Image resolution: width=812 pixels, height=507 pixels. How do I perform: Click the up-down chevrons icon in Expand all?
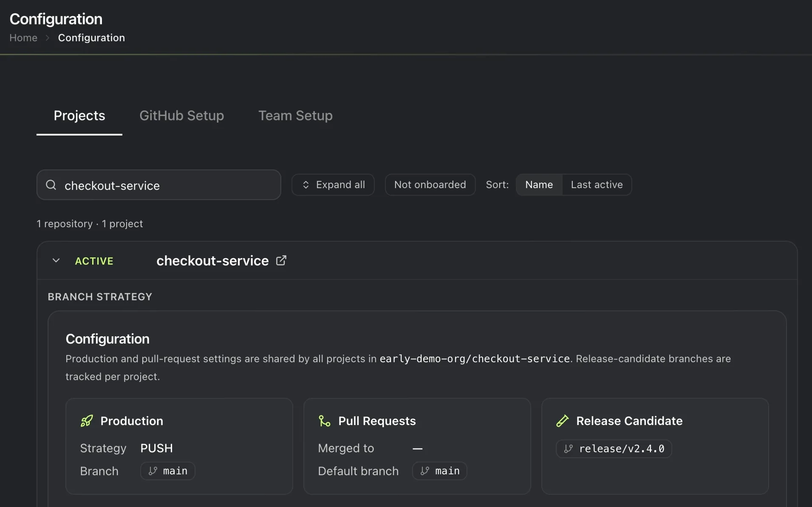(306, 185)
